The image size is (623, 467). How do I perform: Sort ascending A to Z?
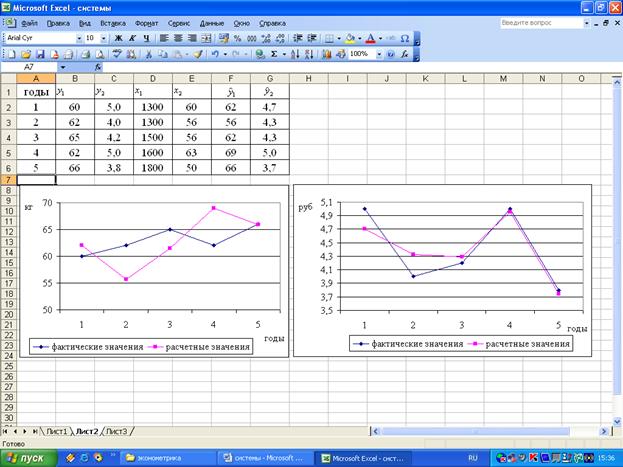click(295, 54)
